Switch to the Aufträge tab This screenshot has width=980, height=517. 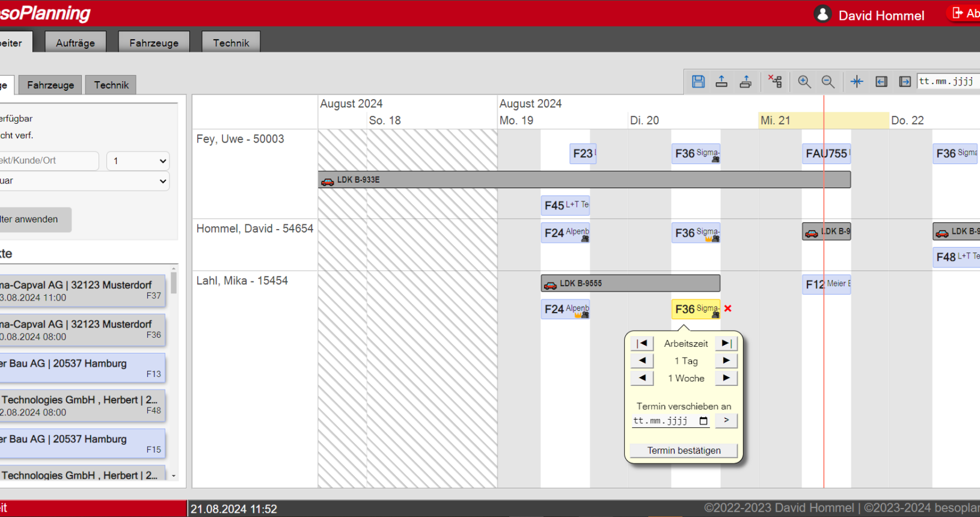[75, 43]
